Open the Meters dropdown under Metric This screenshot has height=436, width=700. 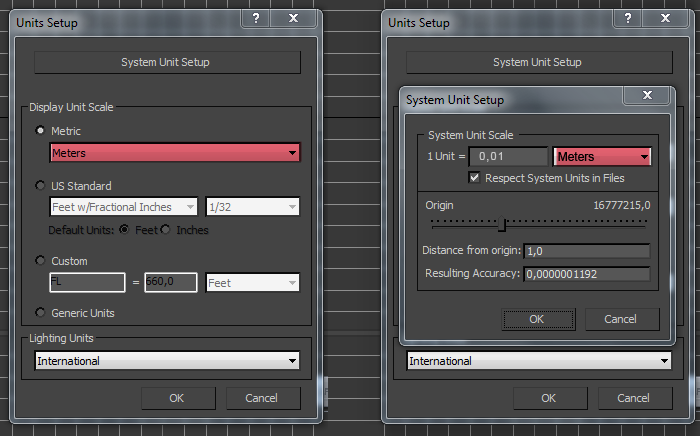coord(175,153)
